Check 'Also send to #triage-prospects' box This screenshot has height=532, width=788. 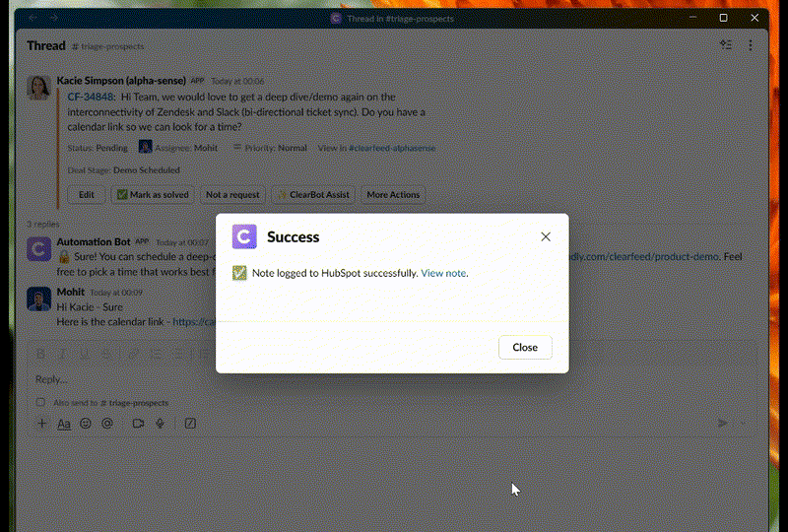pyautogui.click(x=40, y=403)
